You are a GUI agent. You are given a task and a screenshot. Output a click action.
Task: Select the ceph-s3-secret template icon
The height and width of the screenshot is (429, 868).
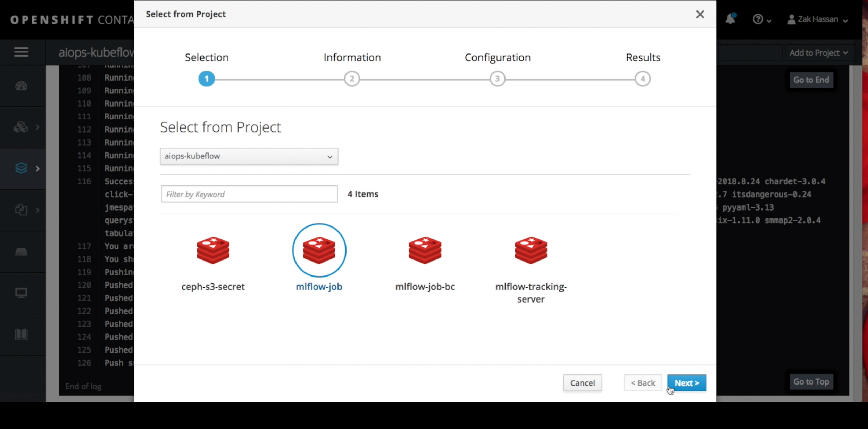tap(213, 250)
